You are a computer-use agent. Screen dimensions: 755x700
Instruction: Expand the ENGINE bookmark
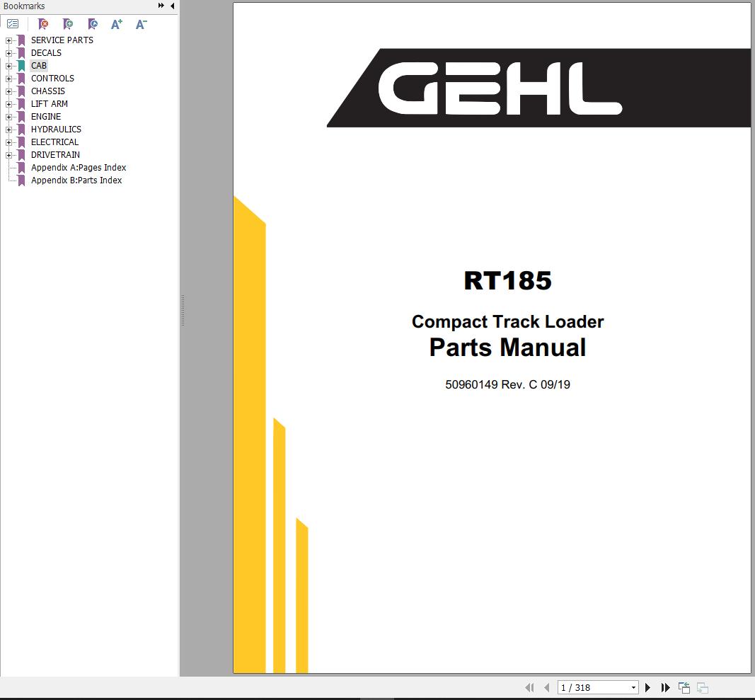coord(8,117)
